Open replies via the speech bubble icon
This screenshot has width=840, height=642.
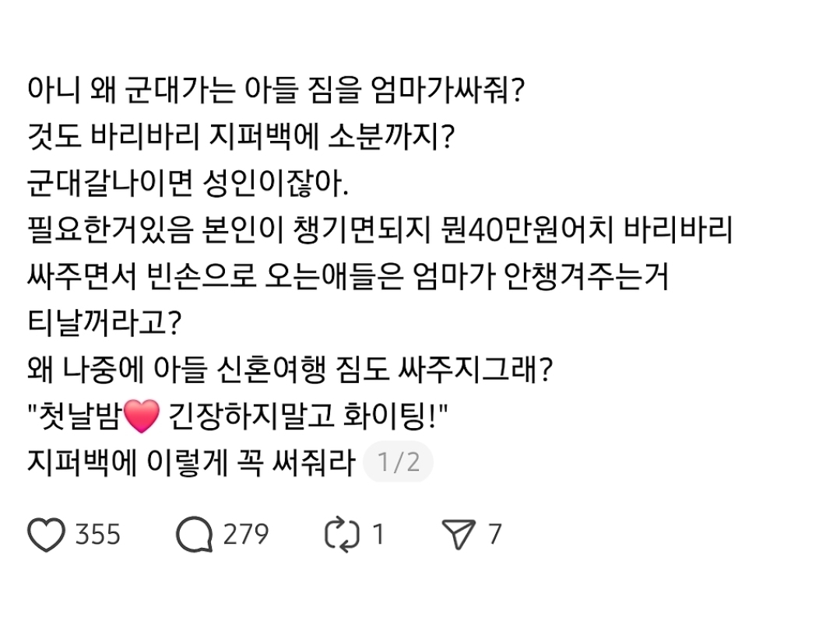pos(194,535)
